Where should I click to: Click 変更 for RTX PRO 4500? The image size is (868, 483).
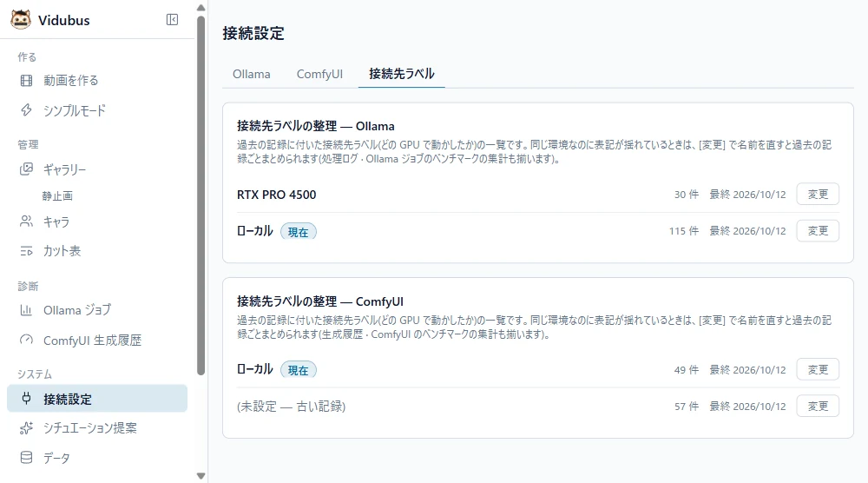click(818, 195)
